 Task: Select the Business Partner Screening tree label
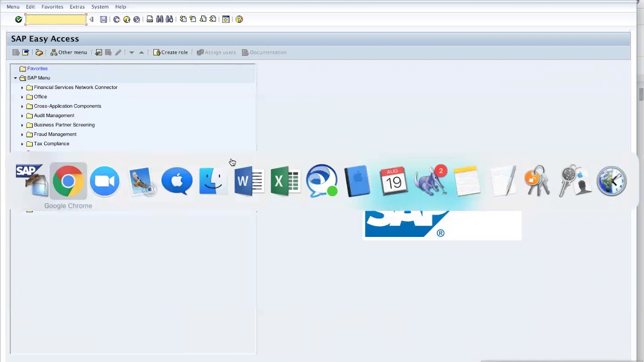[64, 125]
